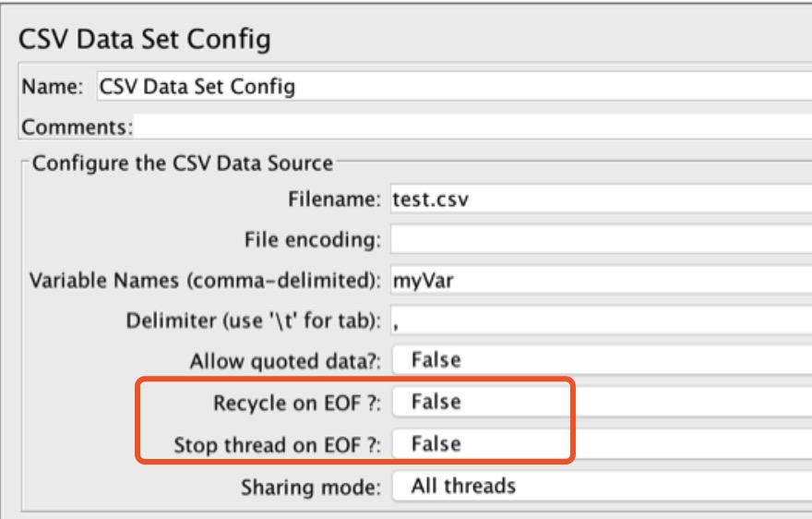812x519 pixels.
Task: Focus the empty File encoding field
Action: (601, 239)
